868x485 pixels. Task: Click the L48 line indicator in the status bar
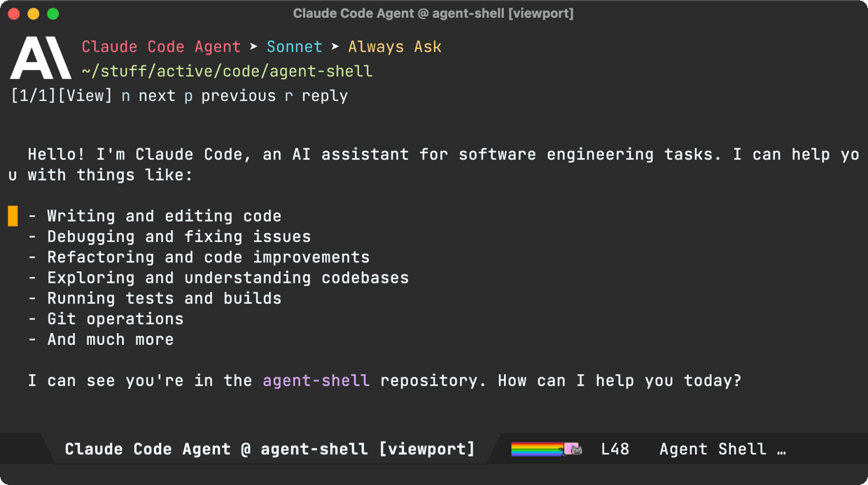coord(615,449)
